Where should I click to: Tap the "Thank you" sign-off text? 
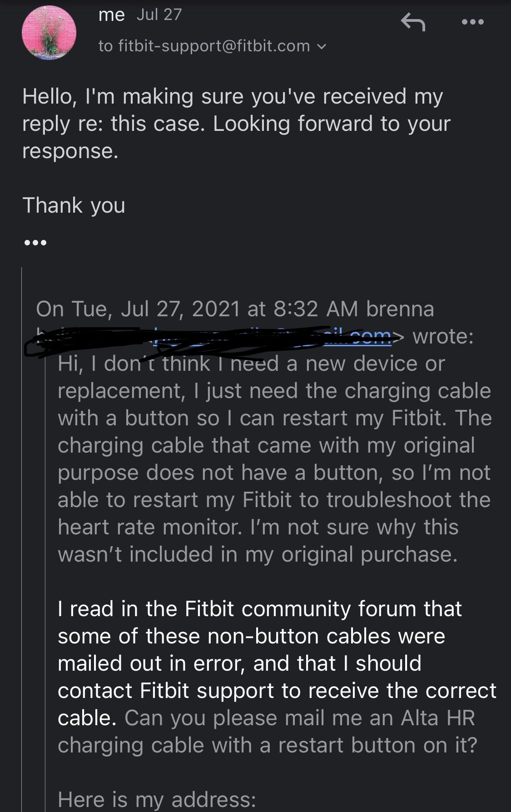(x=74, y=205)
